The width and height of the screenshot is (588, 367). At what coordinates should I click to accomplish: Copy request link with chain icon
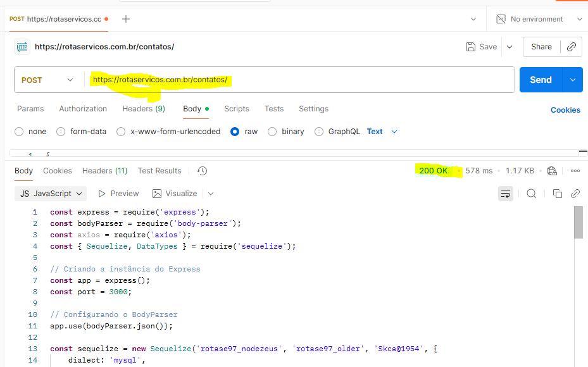pyautogui.click(x=571, y=47)
